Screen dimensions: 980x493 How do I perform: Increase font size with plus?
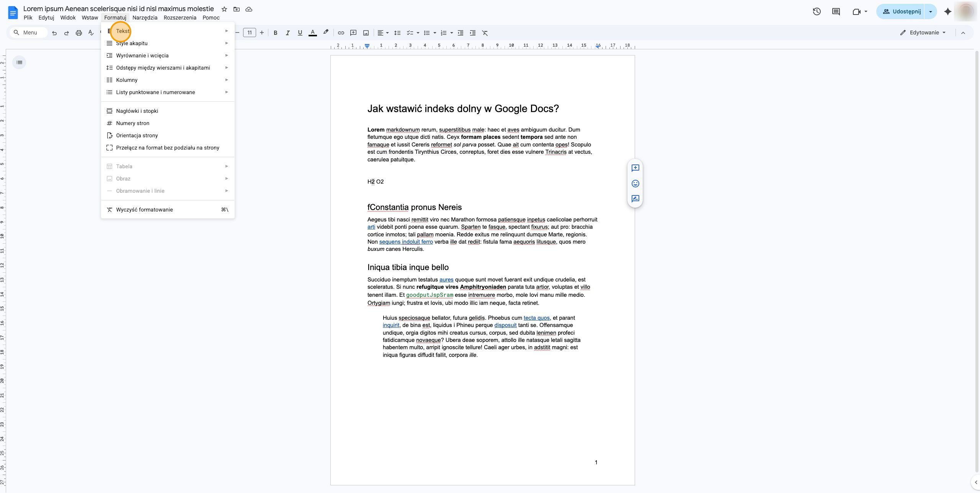(x=262, y=33)
